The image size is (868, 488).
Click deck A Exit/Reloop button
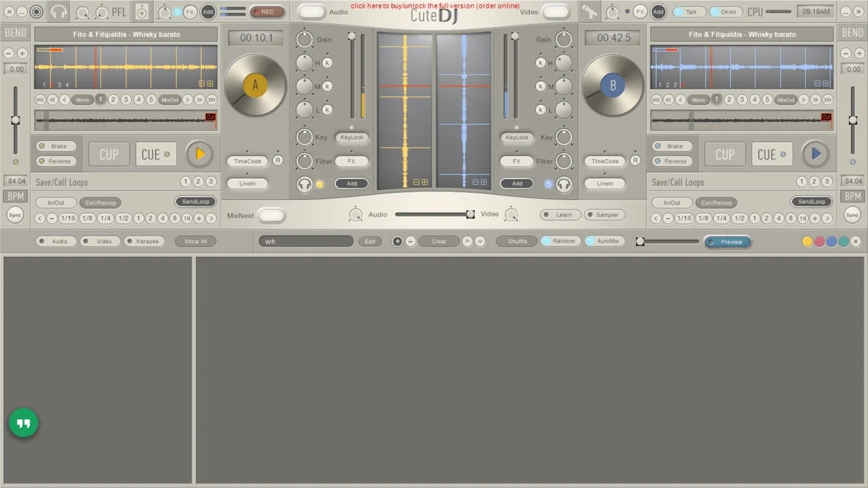[100, 203]
